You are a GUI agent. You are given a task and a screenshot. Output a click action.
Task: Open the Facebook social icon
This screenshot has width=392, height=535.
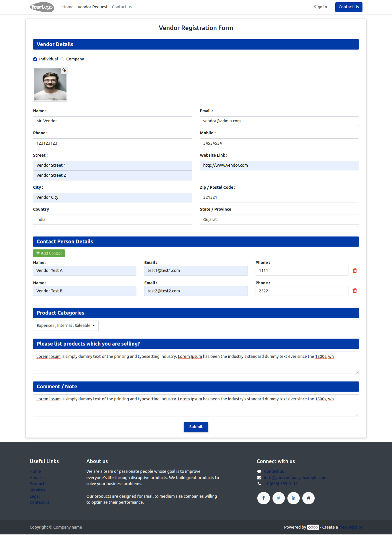pyautogui.click(x=264, y=498)
